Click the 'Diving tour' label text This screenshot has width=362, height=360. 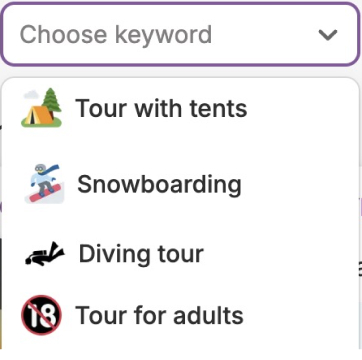[141, 254]
